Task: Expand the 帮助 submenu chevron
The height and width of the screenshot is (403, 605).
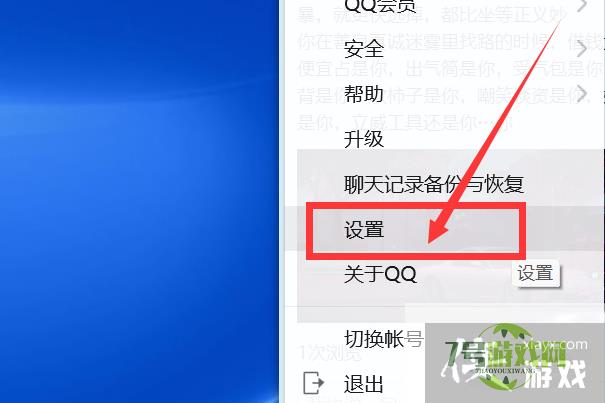Action: [582, 94]
